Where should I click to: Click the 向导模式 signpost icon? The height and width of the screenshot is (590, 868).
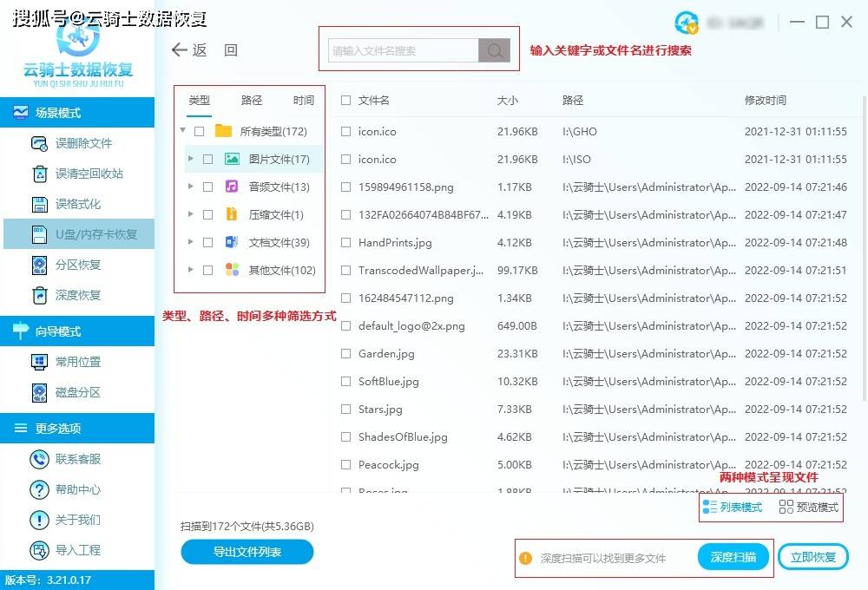point(21,331)
